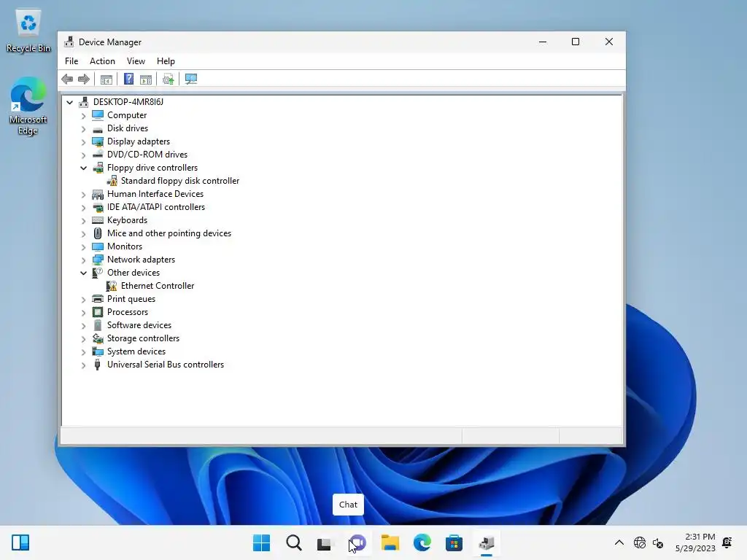Click the Show/Hide Action Pane toolbar icon
Image resolution: width=747 pixels, height=560 pixels.
coord(146,79)
